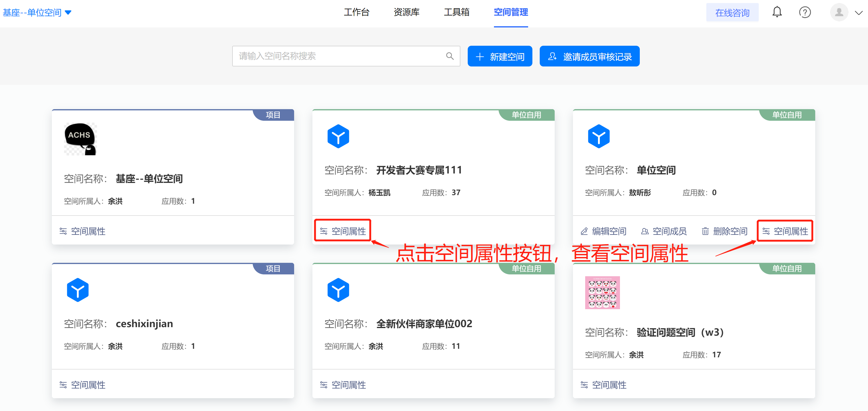The image size is (868, 411).
Task: Click the blue cube icon of ceshixinjian card
Action: point(77,290)
